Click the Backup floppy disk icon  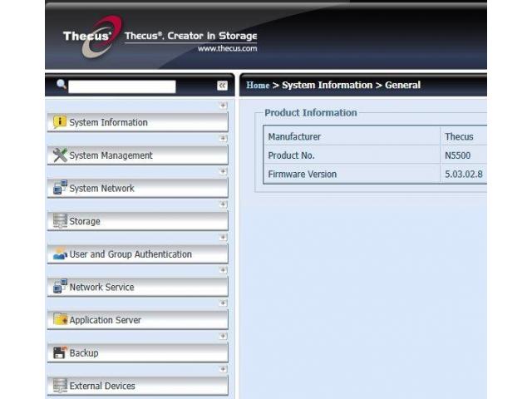(60, 353)
